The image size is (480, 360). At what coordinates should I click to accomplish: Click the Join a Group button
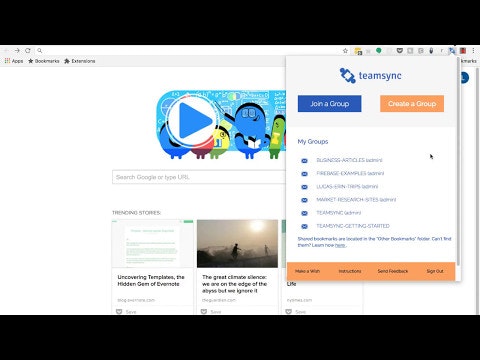pyautogui.click(x=329, y=104)
